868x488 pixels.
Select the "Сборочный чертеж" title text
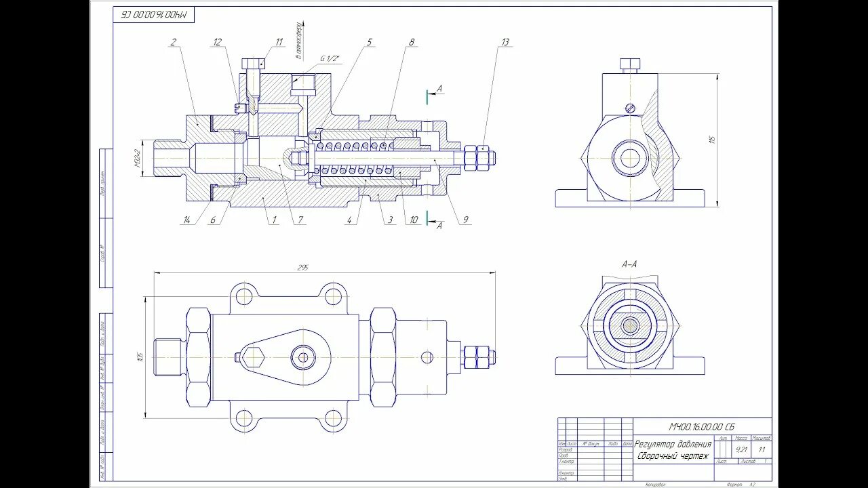pyautogui.click(x=672, y=456)
